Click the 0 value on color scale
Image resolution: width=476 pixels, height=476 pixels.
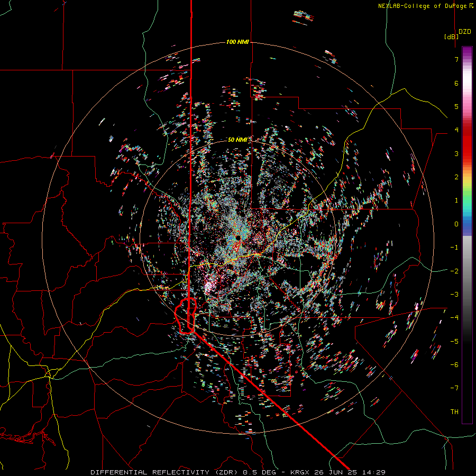coord(456,224)
